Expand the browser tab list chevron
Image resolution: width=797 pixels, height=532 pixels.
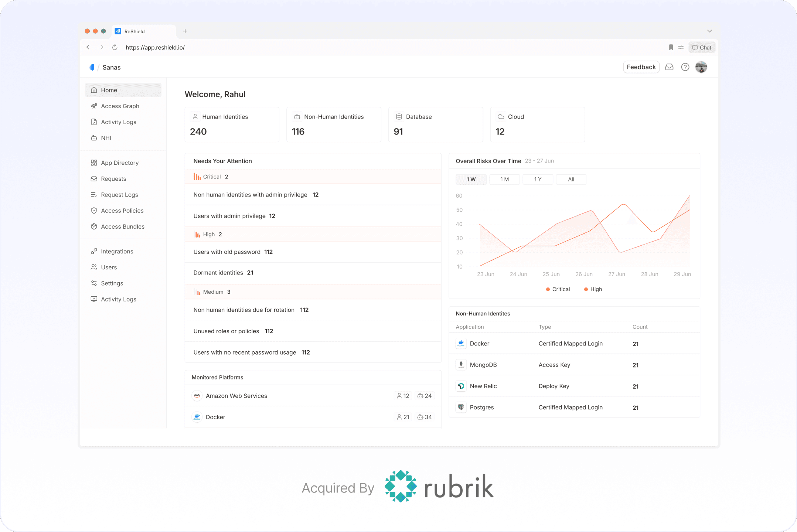pos(709,31)
